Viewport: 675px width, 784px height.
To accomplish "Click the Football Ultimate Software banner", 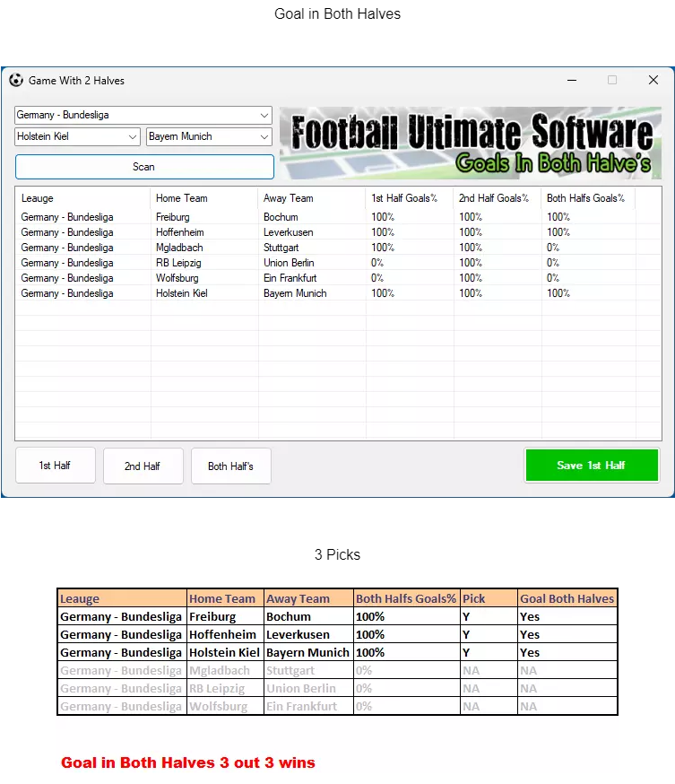I will point(470,143).
